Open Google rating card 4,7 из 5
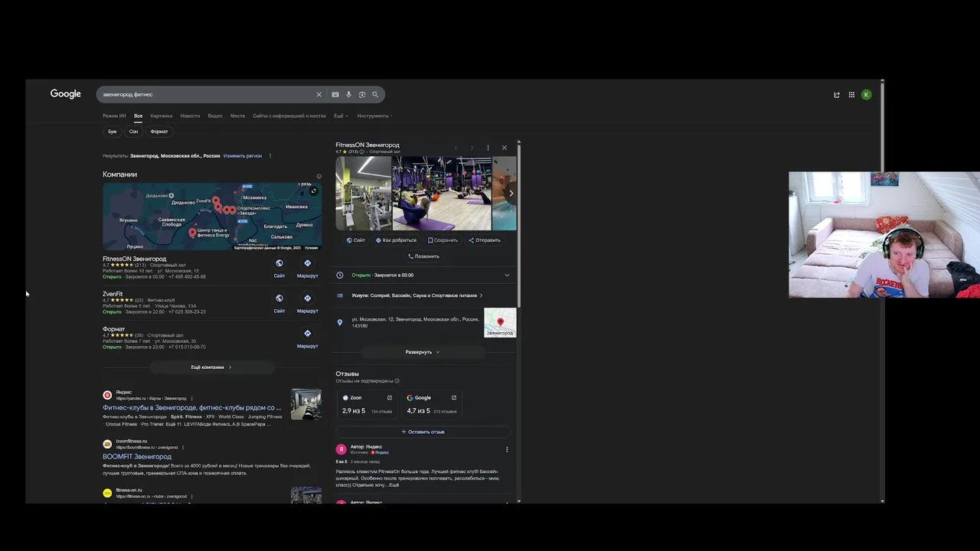 click(432, 405)
